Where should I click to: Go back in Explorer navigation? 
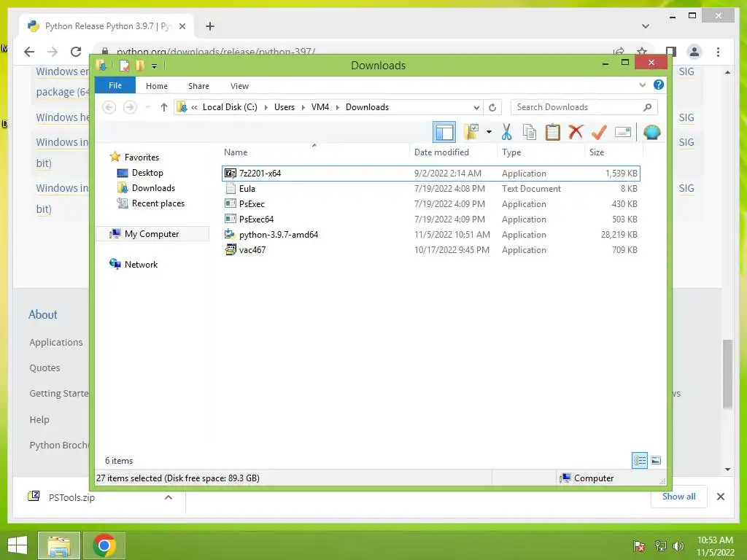pos(109,107)
